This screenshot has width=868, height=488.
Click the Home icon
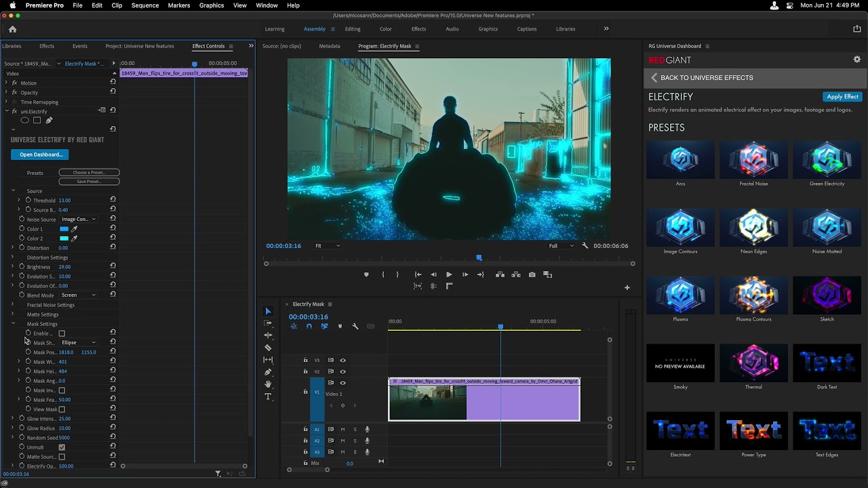pyautogui.click(x=12, y=29)
